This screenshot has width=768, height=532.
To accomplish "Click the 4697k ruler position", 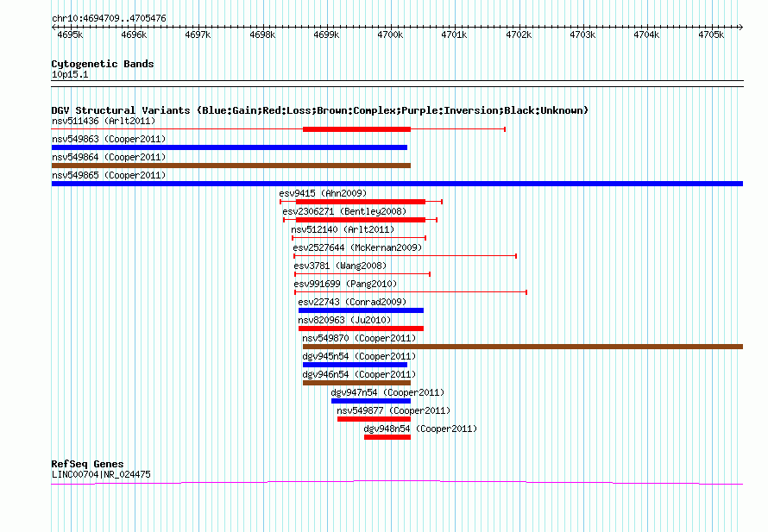I will (x=198, y=34).
